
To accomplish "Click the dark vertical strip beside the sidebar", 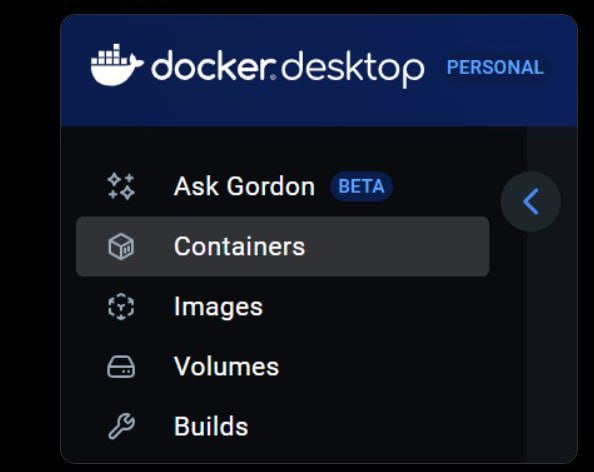I will 552,341.
